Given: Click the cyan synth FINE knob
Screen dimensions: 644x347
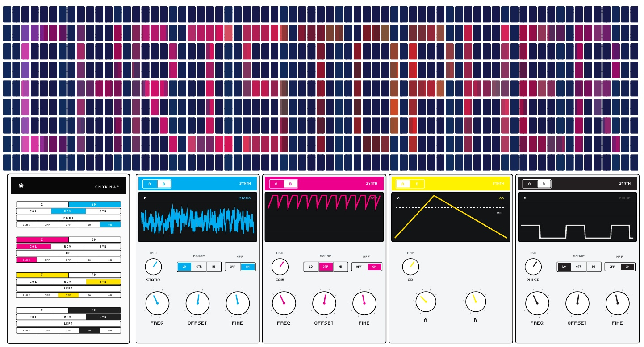Looking at the screenshot, I should pyautogui.click(x=238, y=303).
